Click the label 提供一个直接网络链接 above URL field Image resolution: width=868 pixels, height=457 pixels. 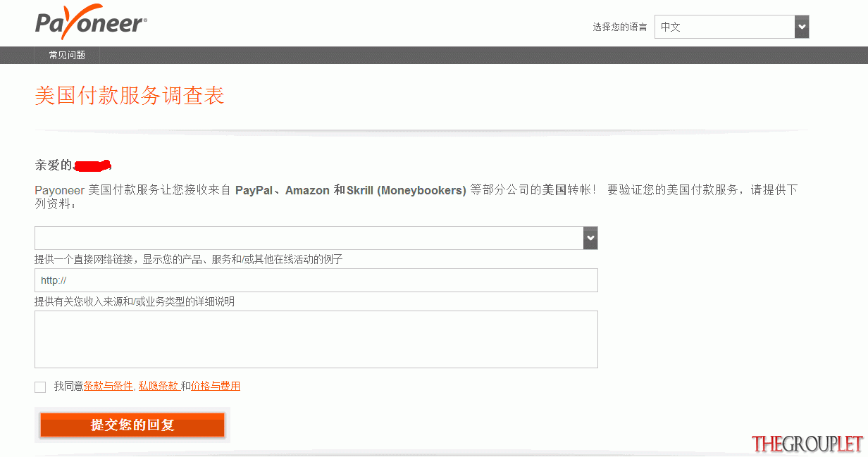point(189,260)
